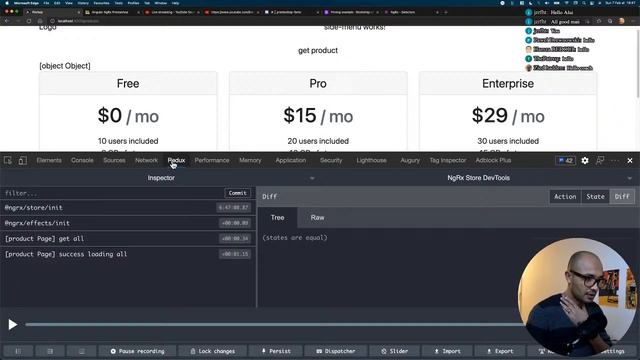Open the Augury DevTools tab
Viewport: 640px width, 360px height.
(x=410, y=160)
